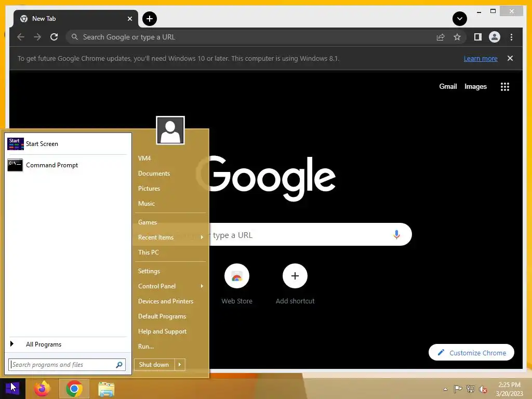The image size is (532, 399).
Task: Click the network tray icon
Action: (x=470, y=389)
